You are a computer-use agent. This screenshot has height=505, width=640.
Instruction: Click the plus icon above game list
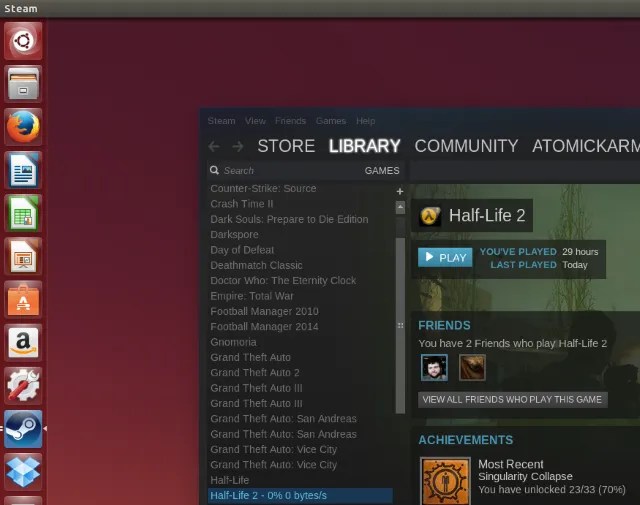(x=400, y=191)
